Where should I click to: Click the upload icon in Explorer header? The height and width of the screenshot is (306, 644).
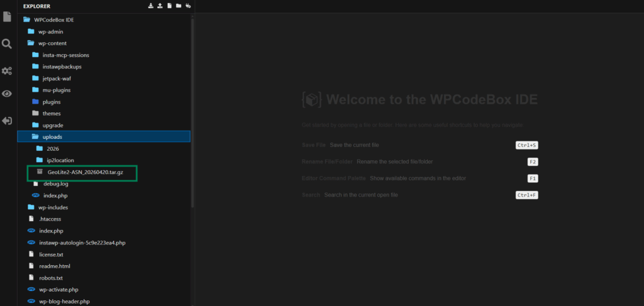pos(160,6)
